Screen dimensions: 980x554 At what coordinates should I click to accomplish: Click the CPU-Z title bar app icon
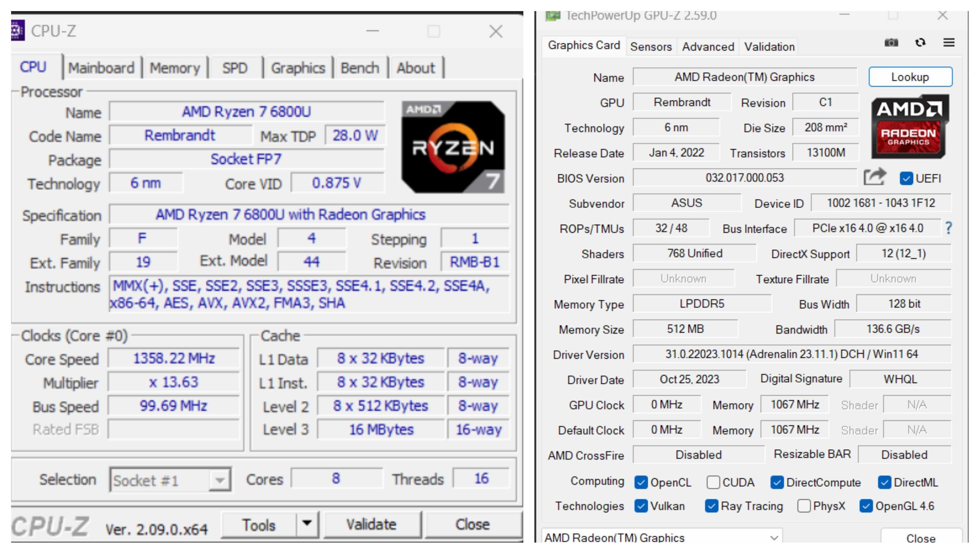pyautogui.click(x=17, y=30)
